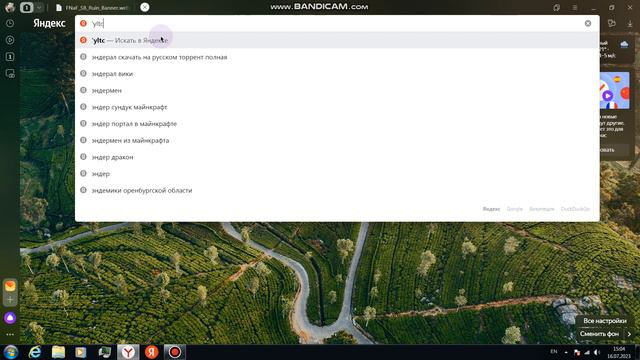Open the browser hamburger menu
Screen dimensions: 640x360
(574, 7)
